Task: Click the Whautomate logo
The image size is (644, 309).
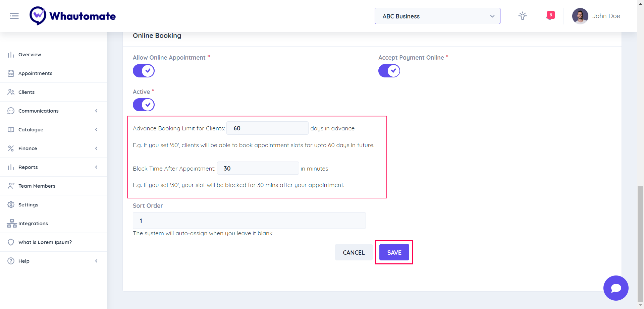Action: point(72,16)
